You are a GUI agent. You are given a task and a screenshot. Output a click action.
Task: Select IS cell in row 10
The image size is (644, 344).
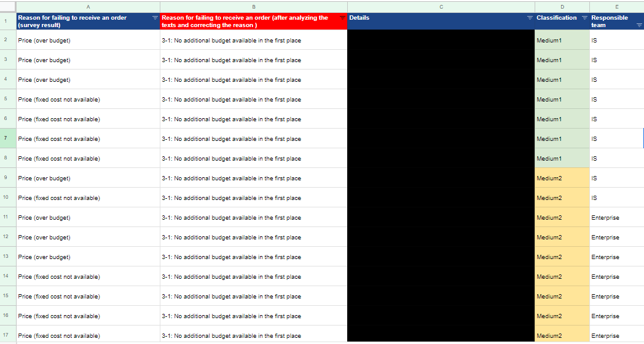tap(617, 198)
